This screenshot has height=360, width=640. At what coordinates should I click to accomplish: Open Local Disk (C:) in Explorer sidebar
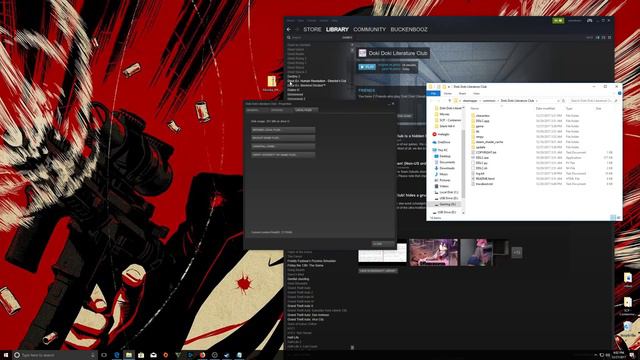tap(446, 192)
